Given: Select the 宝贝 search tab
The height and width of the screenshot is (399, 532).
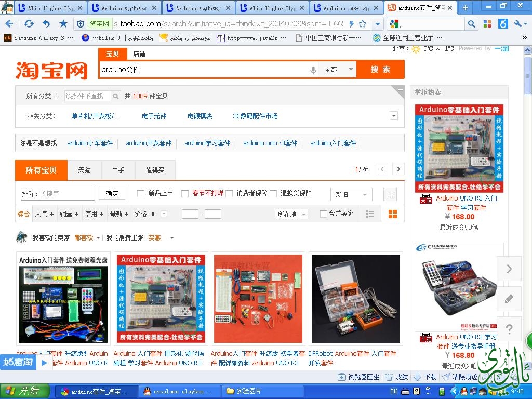Looking at the screenshot, I should (112, 54).
